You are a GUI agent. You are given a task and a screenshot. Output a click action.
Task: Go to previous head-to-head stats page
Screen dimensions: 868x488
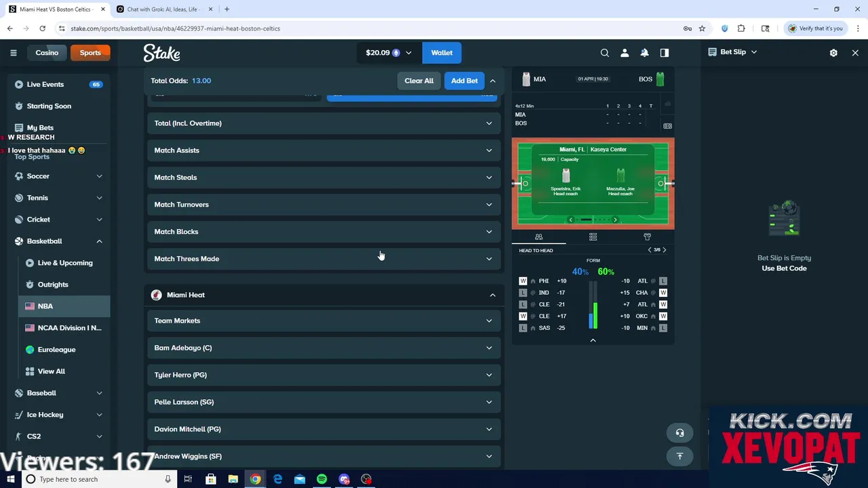click(x=649, y=250)
